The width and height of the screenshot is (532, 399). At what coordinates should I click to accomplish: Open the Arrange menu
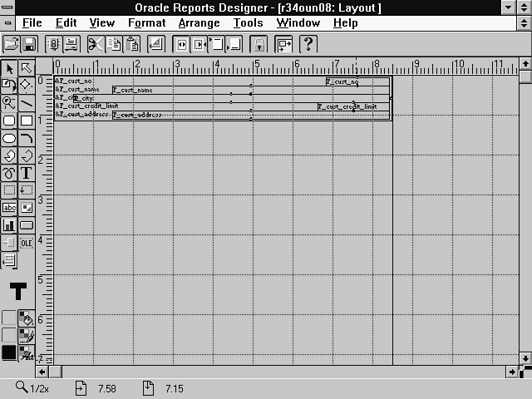(x=199, y=23)
